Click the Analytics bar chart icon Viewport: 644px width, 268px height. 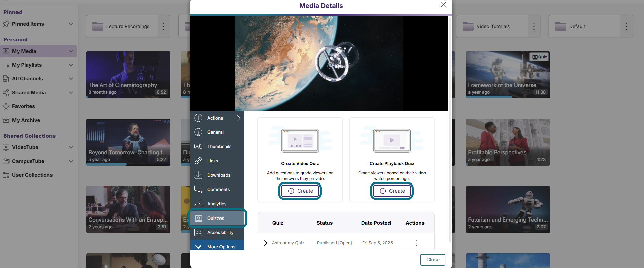click(x=198, y=204)
